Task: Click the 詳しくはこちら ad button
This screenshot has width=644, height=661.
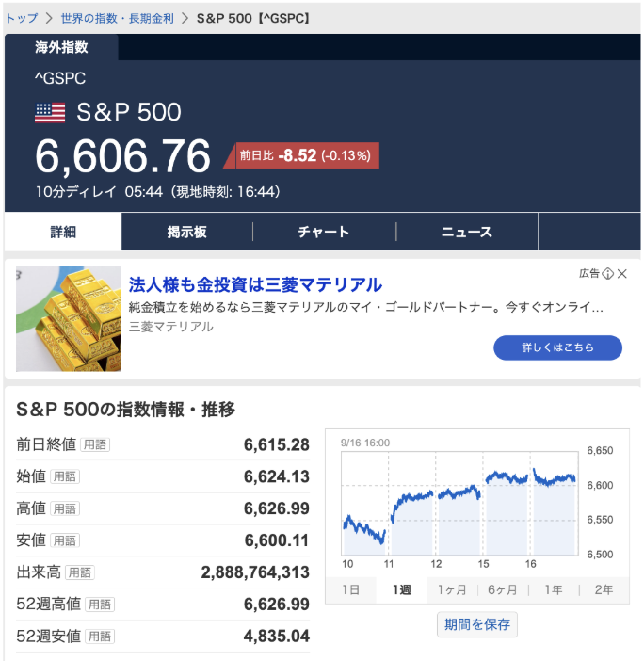Action: (x=557, y=347)
